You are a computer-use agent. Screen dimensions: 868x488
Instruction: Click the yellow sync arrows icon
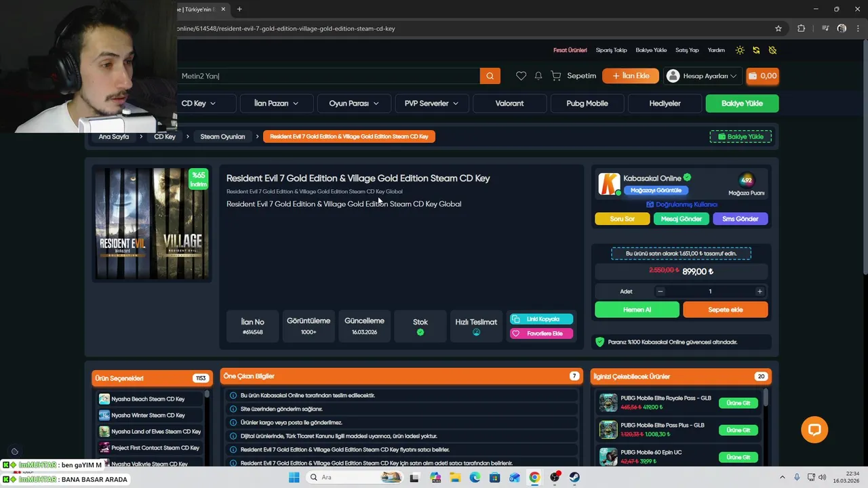coord(756,50)
